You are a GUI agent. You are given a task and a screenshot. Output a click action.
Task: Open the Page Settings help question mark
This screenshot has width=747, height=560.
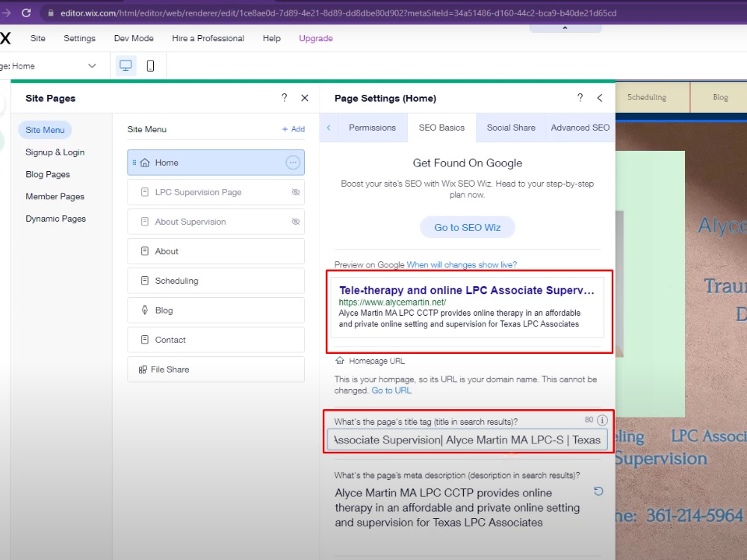click(x=580, y=98)
